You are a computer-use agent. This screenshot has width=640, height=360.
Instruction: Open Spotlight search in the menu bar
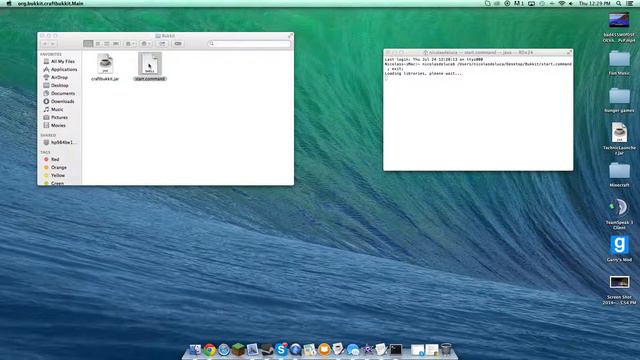pyautogui.click(x=618, y=3)
